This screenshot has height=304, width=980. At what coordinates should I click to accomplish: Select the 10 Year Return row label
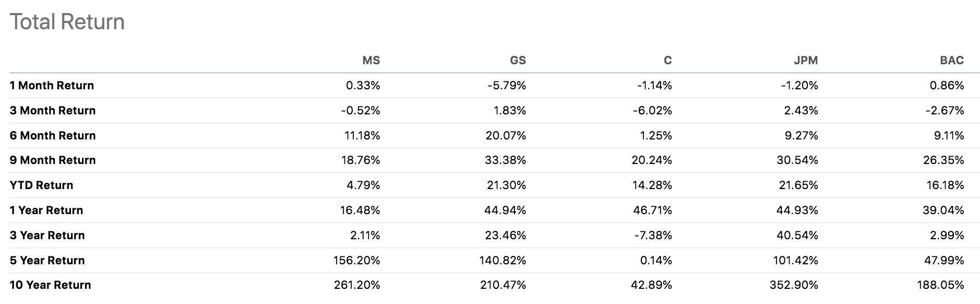pos(50,285)
